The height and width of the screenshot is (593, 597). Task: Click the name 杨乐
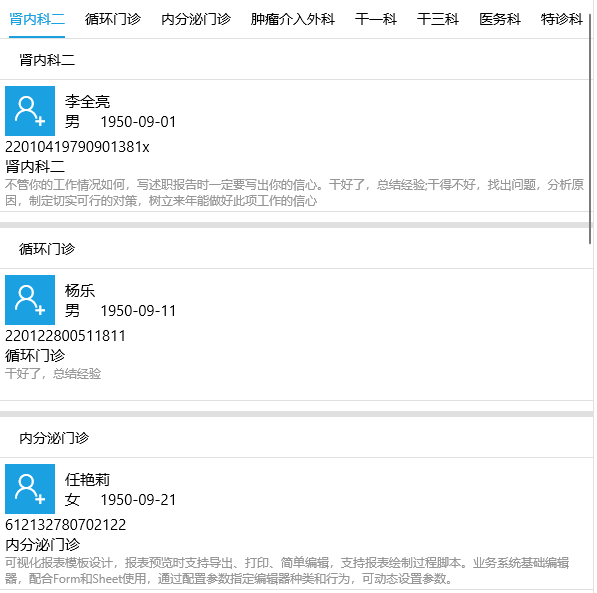click(x=80, y=291)
